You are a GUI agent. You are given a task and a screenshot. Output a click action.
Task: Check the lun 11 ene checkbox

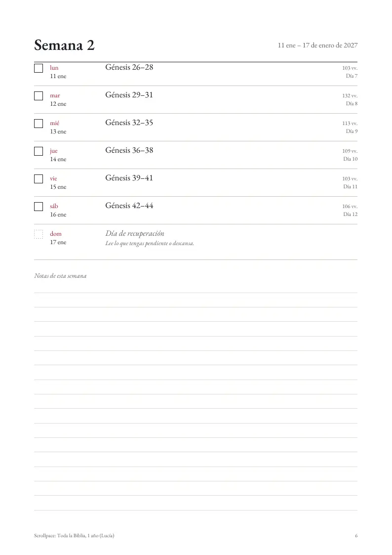[39, 68]
